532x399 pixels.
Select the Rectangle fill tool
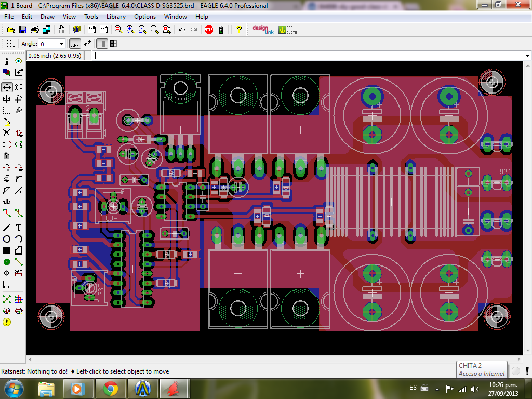(7, 250)
